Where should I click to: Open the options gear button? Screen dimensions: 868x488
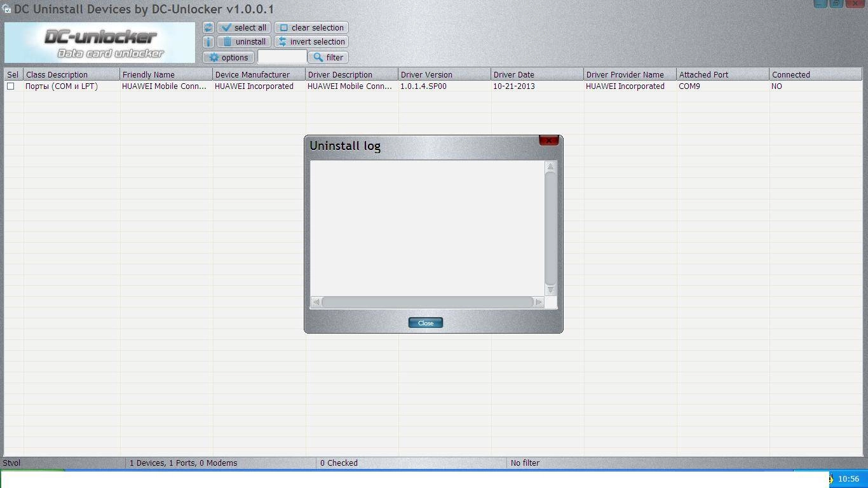[x=229, y=57]
